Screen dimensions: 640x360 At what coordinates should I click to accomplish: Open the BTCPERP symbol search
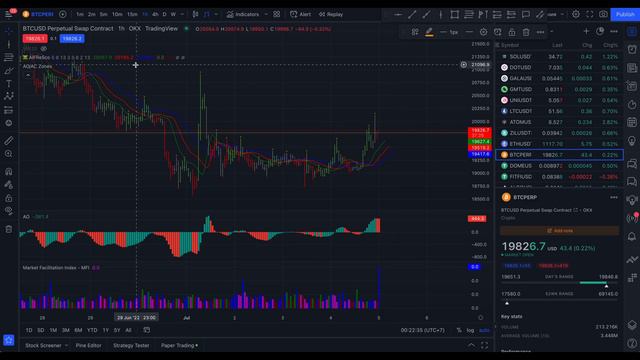click(x=38, y=14)
